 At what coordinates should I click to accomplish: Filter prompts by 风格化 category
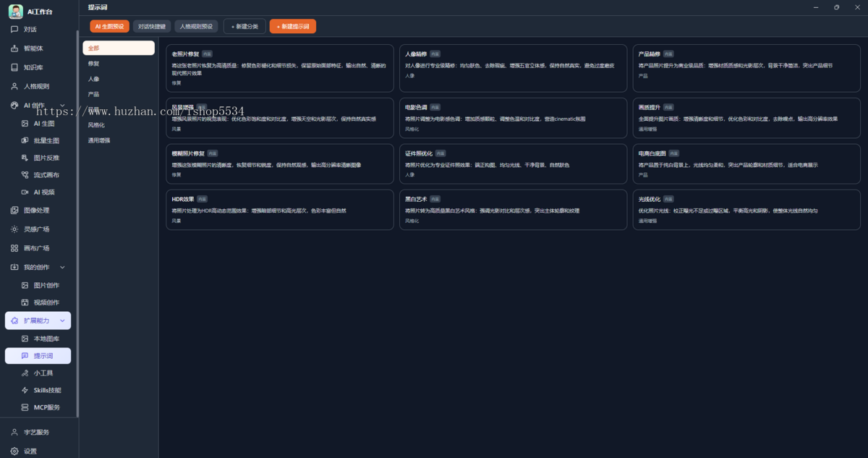[x=119, y=125]
